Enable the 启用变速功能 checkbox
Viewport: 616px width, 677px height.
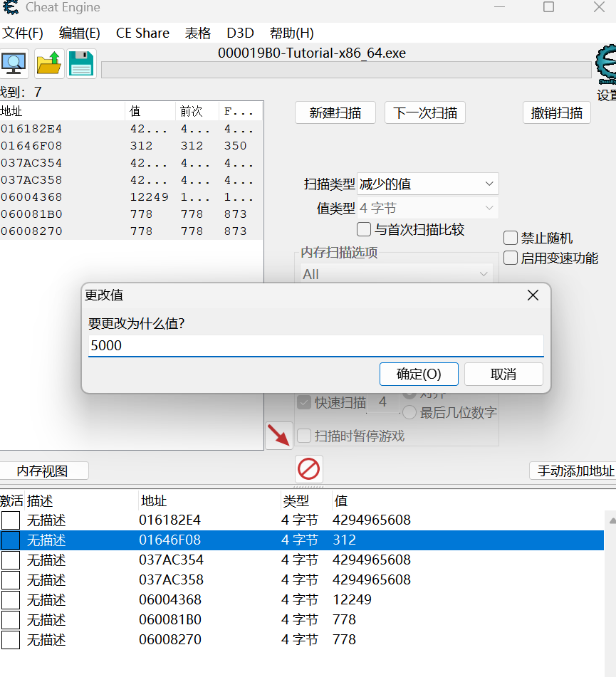[x=510, y=258]
